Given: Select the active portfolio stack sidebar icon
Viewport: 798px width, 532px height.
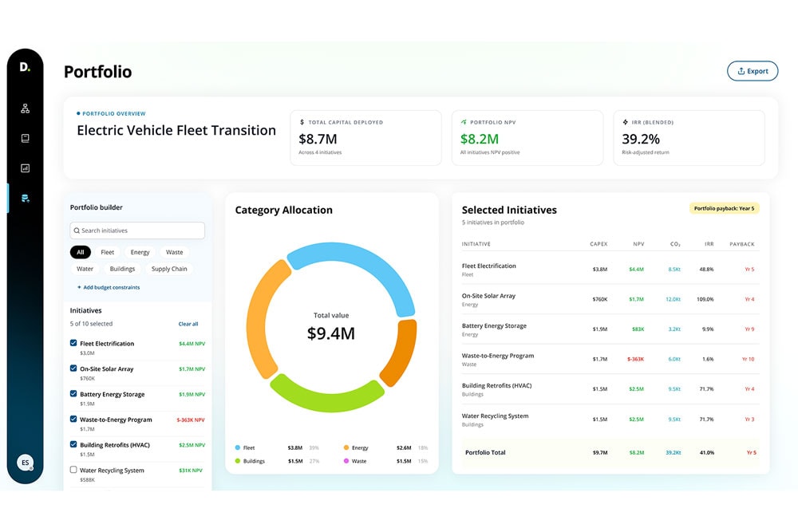Looking at the screenshot, I should (25, 198).
